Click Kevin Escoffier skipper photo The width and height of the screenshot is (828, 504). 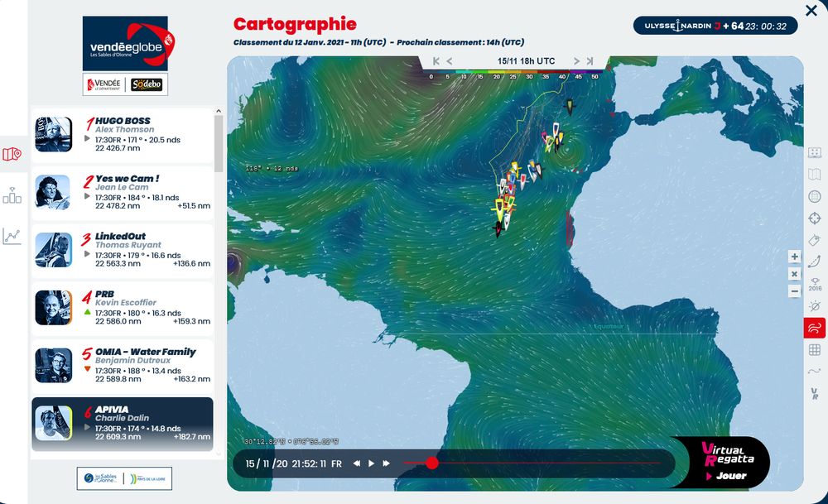(53, 308)
